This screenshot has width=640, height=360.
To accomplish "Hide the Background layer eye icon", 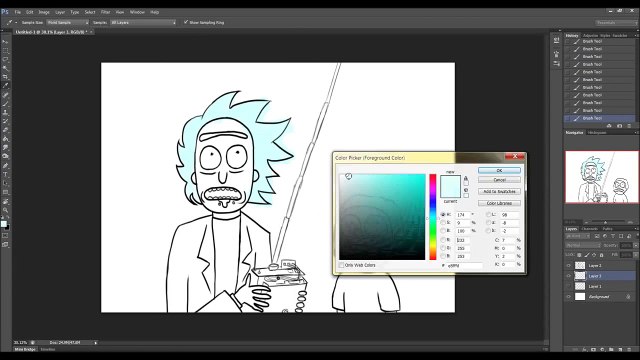I will (569, 297).
